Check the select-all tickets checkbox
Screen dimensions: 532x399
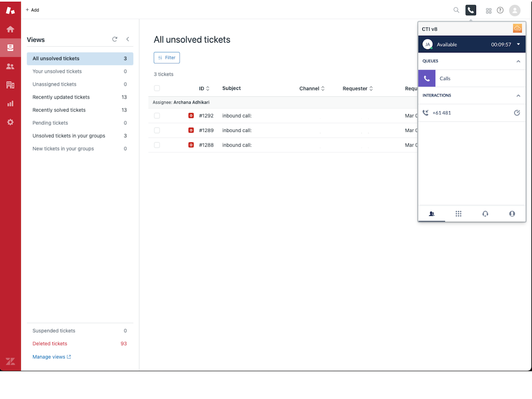tap(157, 88)
